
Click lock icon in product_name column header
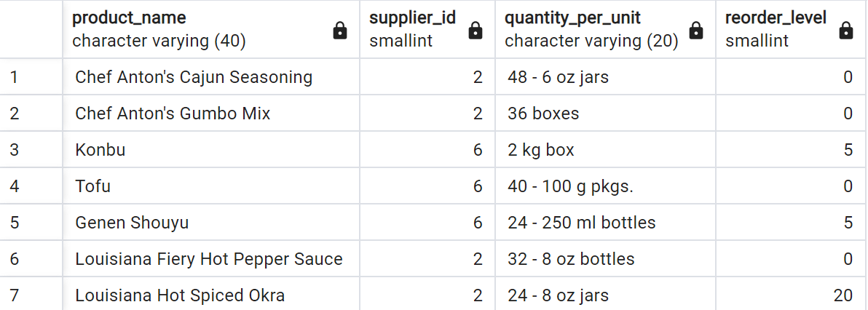tap(340, 31)
